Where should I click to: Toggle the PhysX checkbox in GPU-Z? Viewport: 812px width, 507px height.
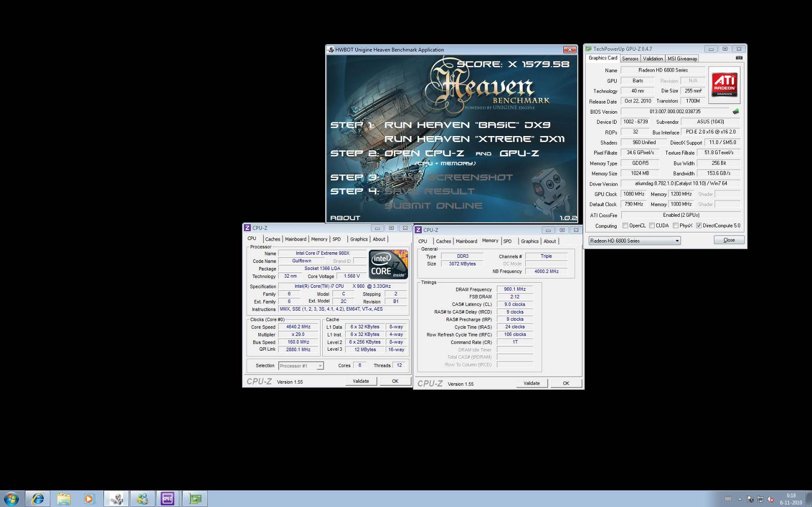pos(675,225)
